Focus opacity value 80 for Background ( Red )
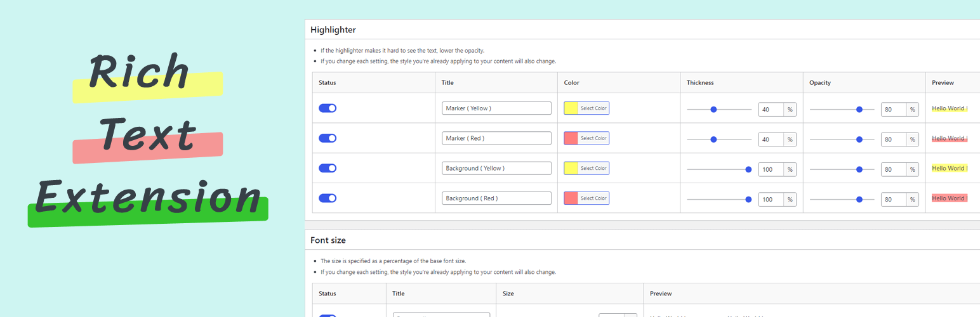980x317 pixels. tap(893, 200)
